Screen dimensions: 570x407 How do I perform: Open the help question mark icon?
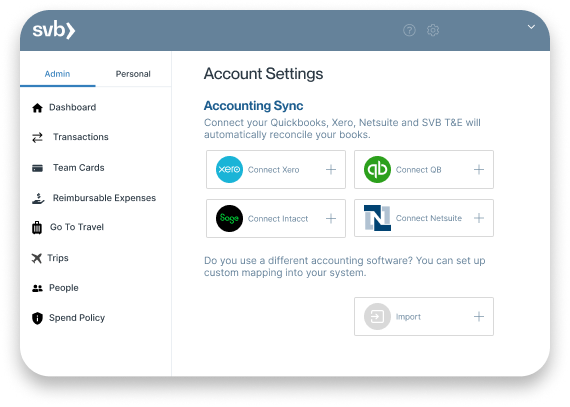tap(409, 30)
